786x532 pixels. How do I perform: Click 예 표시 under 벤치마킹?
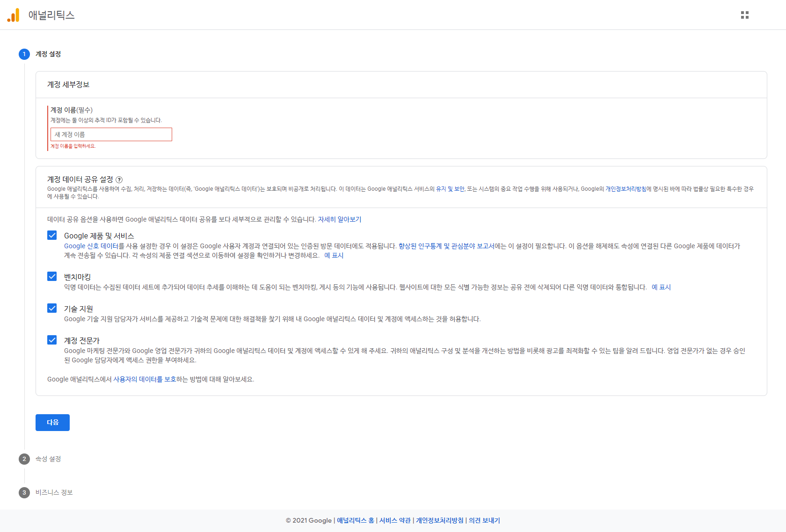click(661, 287)
